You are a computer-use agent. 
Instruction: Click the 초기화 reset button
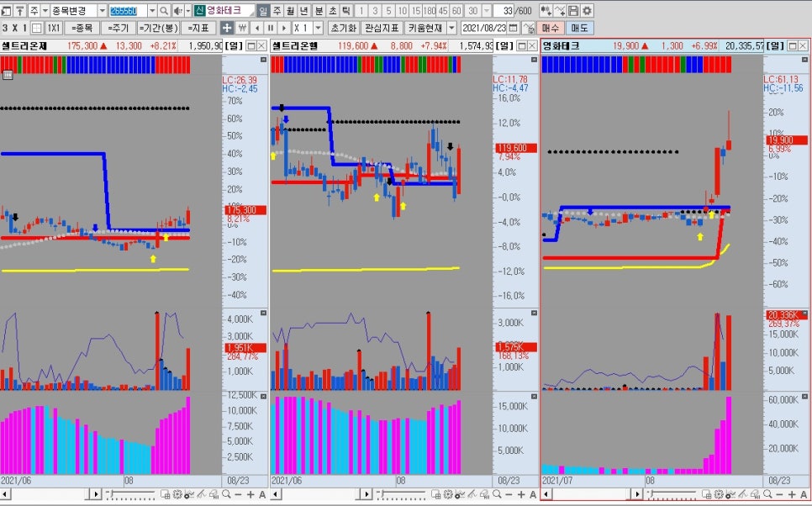pyautogui.click(x=344, y=28)
